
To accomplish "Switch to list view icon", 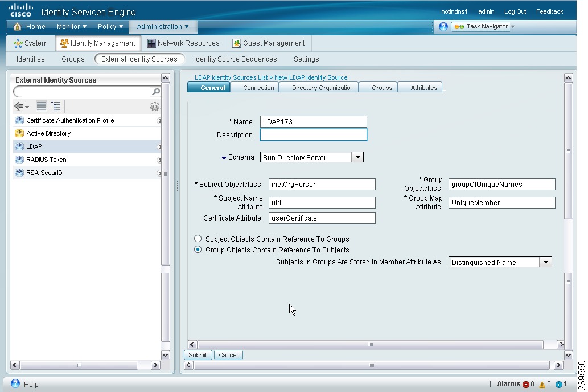I will point(41,106).
